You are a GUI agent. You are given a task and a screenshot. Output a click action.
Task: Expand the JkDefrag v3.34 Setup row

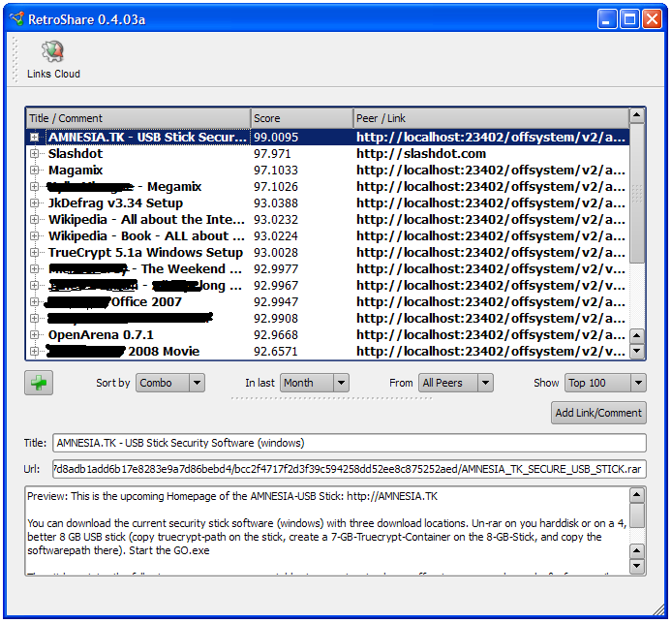pos(34,203)
